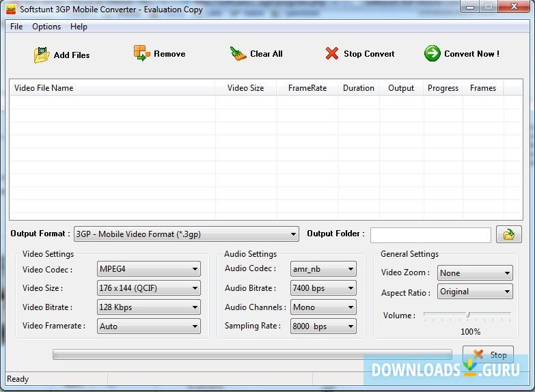This screenshot has height=392, width=535.
Task: Open the Options menu
Action: (46, 27)
